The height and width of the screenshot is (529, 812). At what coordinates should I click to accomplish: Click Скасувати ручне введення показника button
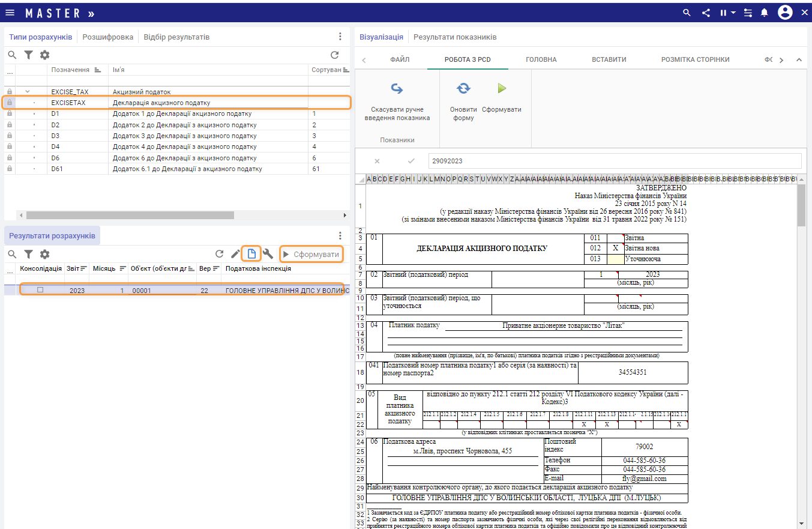[397, 89]
